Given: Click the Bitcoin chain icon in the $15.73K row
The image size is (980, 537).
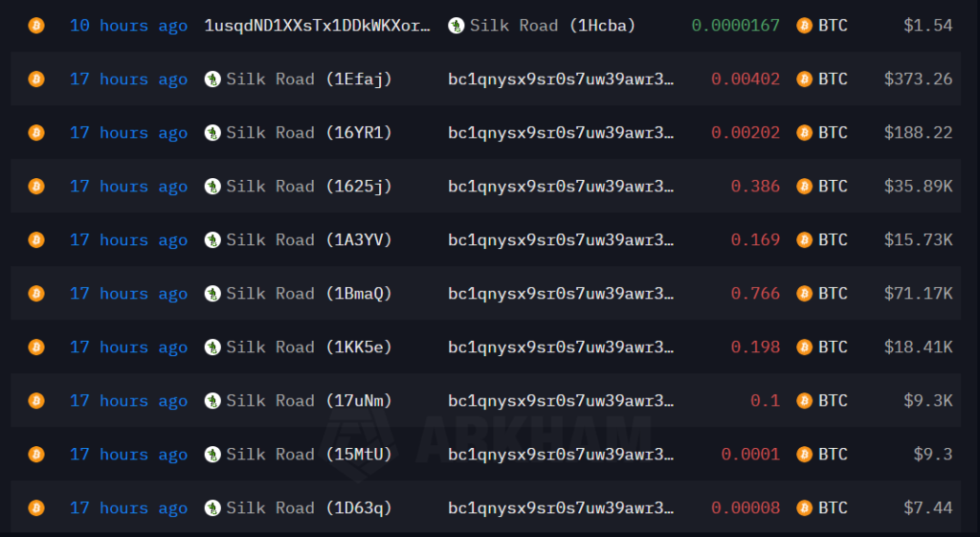Looking at the screenshot, I should [36, 240].
